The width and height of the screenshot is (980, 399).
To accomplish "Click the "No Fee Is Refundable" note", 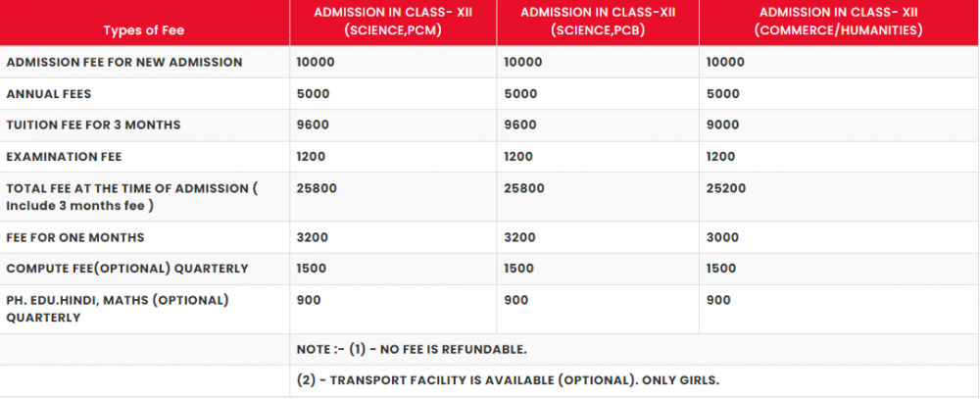I will coord(413,350).
